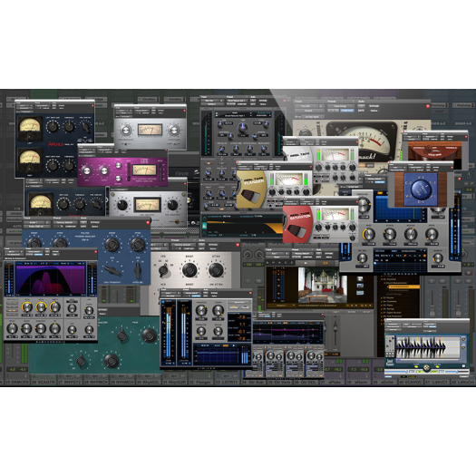This screenshot has height=476, width=476.
Task: Select the highlighted impulse in Space browser
Action: 403,287
